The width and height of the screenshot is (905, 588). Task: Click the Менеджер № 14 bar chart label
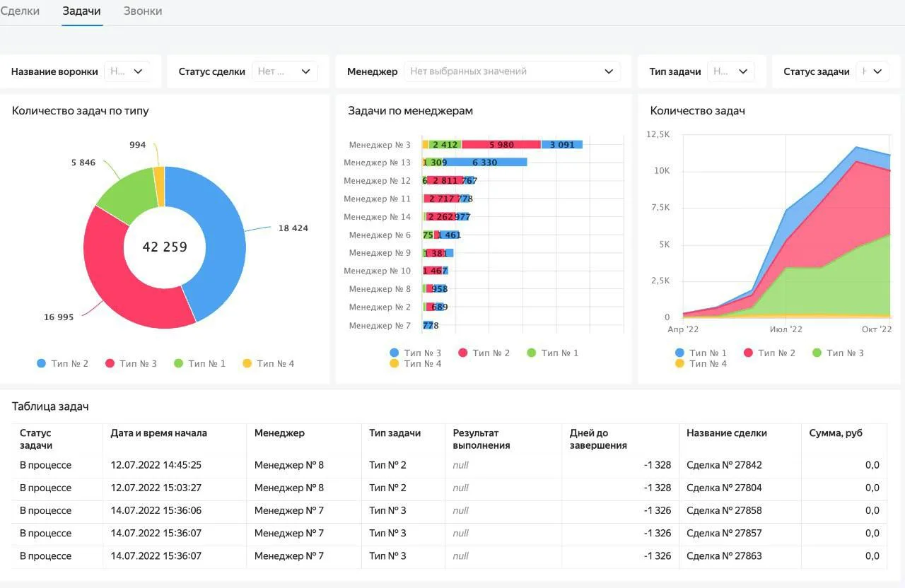pos(377,217)
